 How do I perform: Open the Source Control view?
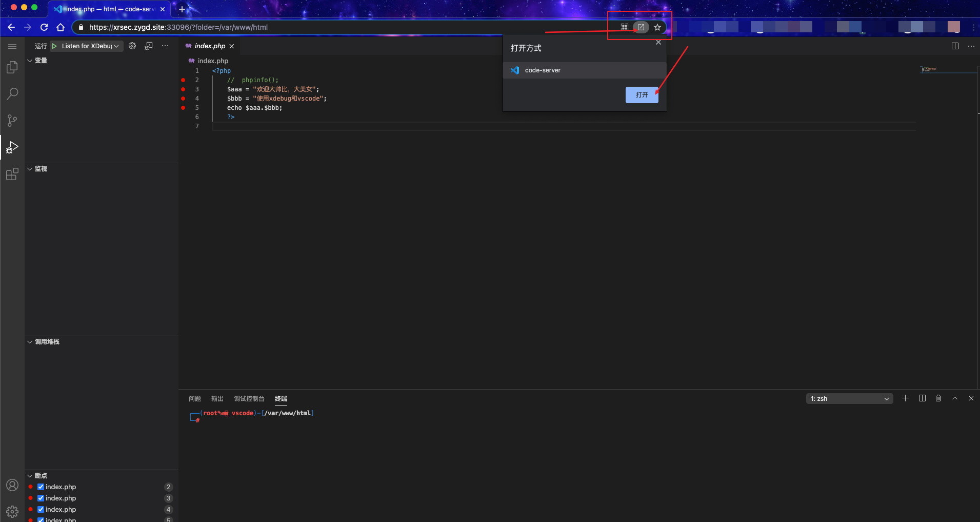pyautogui.click(x=12, y=121)
